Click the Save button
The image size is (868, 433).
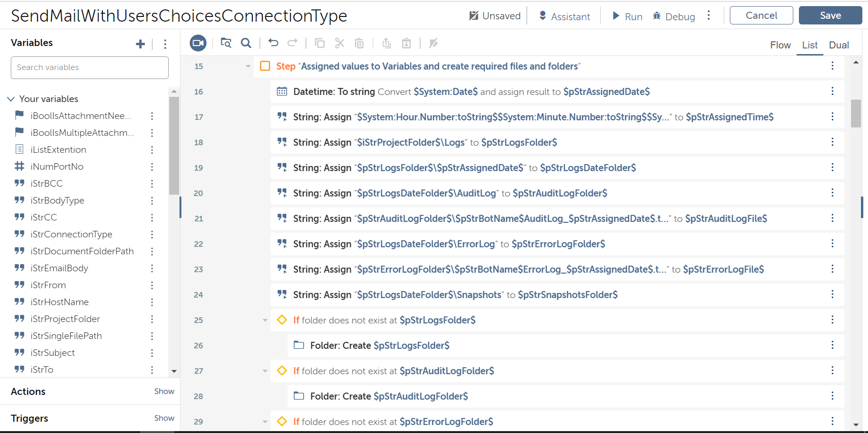(830, 16)
